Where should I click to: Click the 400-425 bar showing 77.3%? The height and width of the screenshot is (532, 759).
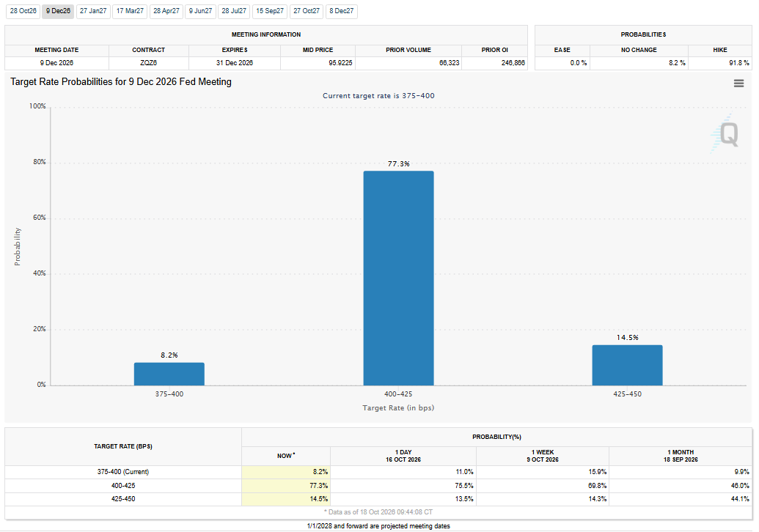click(x=398, y=278)
